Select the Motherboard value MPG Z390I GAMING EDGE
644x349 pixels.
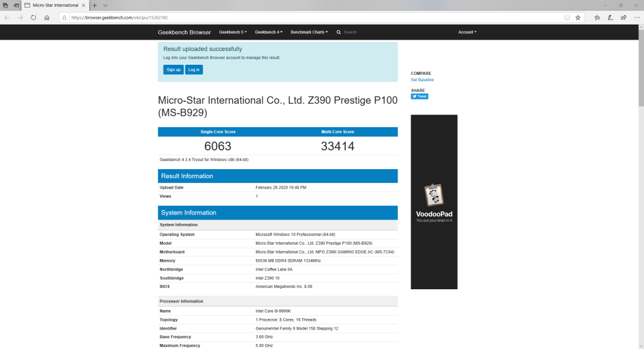[325, 252]
